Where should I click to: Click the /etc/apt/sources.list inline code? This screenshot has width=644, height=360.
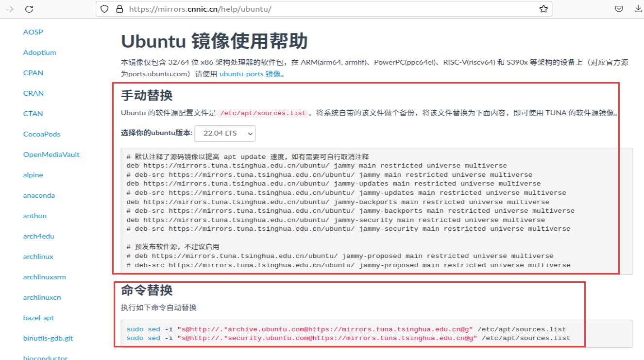coord(263,113)
